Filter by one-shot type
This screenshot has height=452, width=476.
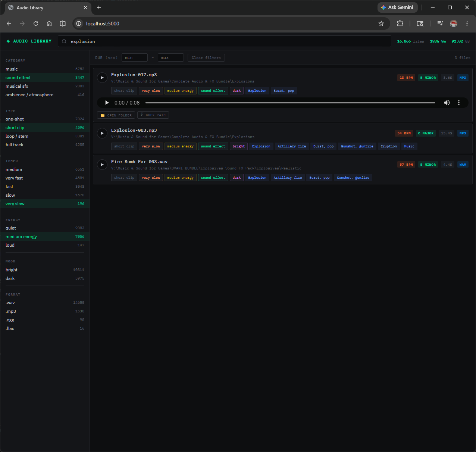45,119
